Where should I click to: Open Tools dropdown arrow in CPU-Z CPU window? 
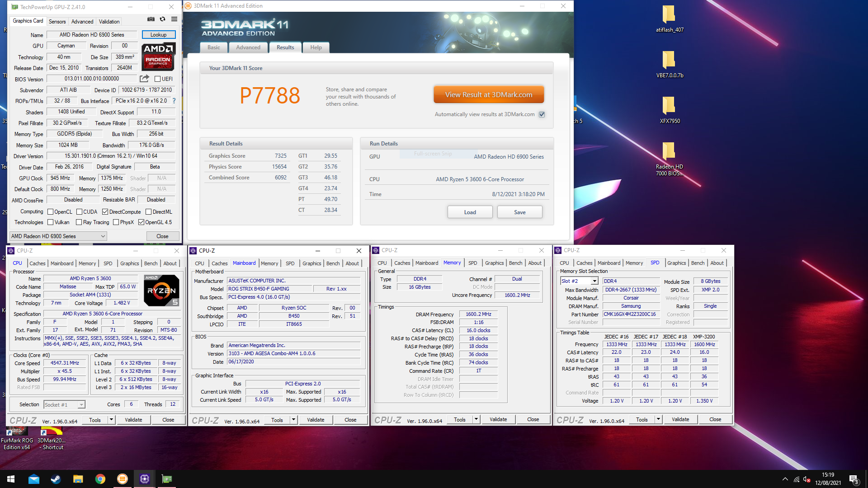[x=111, y=420]
